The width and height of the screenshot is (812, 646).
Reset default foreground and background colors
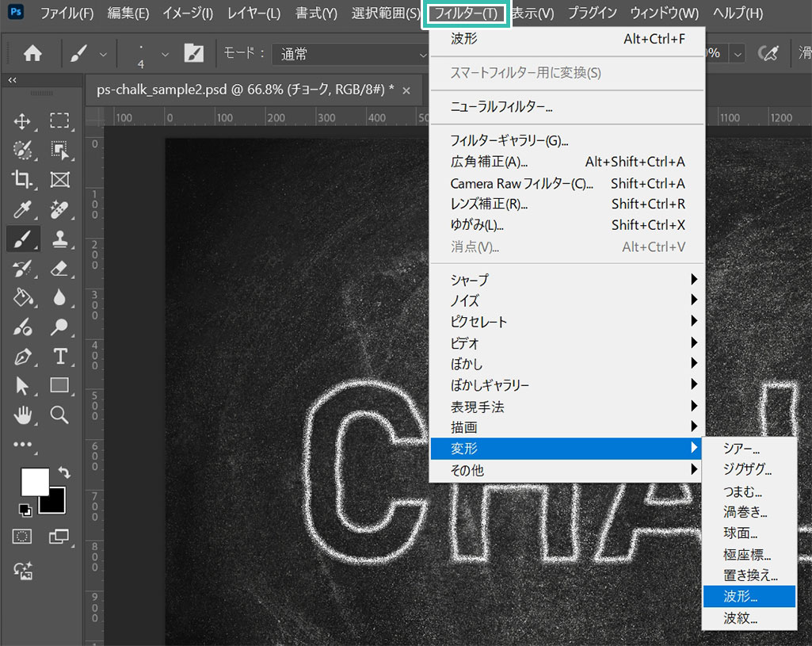point(25,510)
